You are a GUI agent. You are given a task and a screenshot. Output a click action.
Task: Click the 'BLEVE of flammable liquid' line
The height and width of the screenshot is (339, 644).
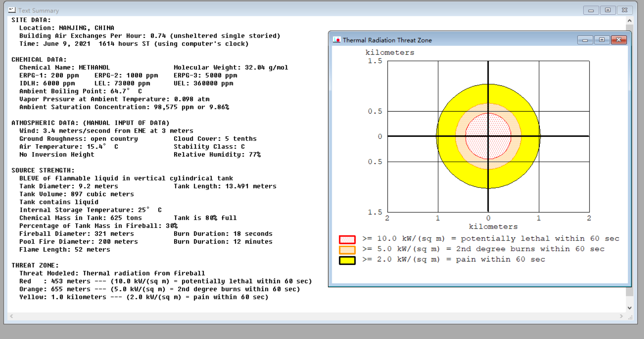pos(126,178)
